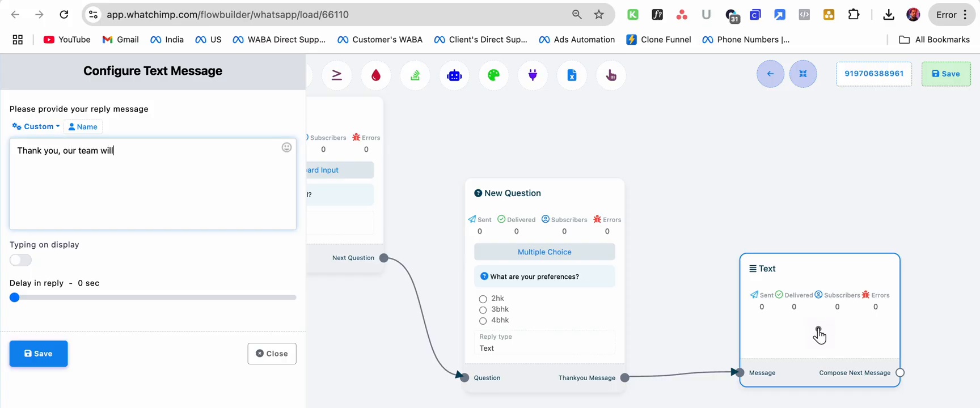Close the Configure Text Message panel
Image resolution: width=980 pixels, height=408 pixels.
tap(272, 354)
